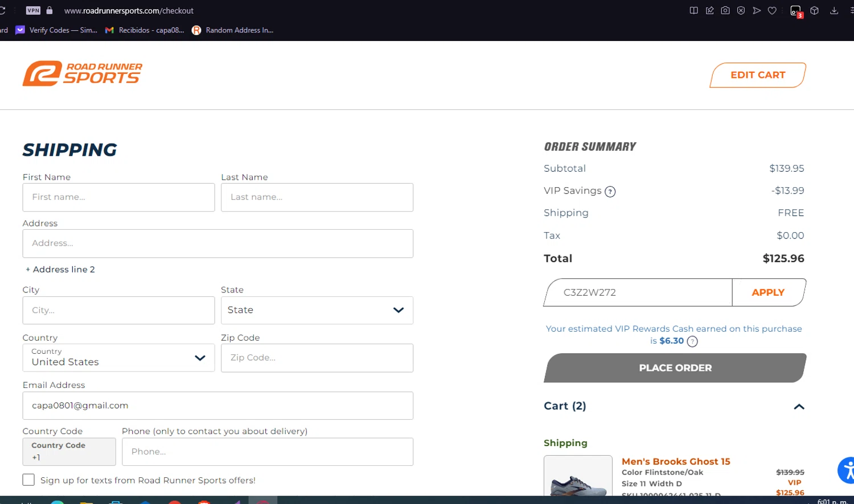Open the Random Address bookmark

point(233,30)
